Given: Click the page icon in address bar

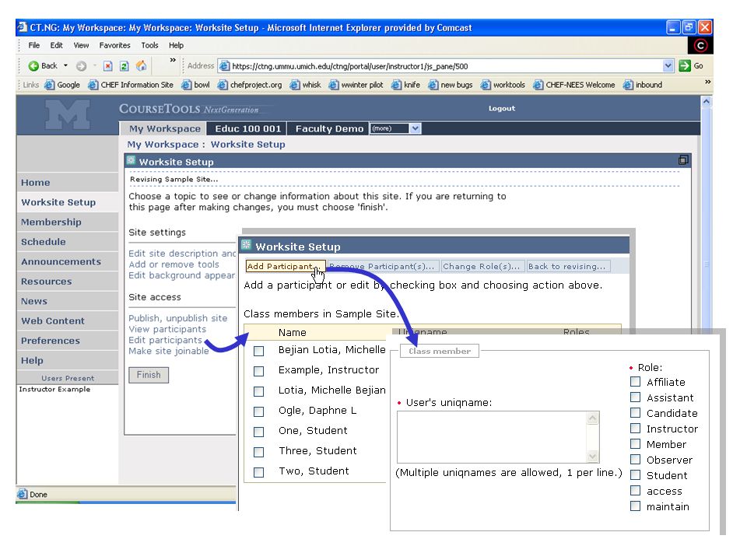Looking at the screenshot, I should click(x=224, y=65).
